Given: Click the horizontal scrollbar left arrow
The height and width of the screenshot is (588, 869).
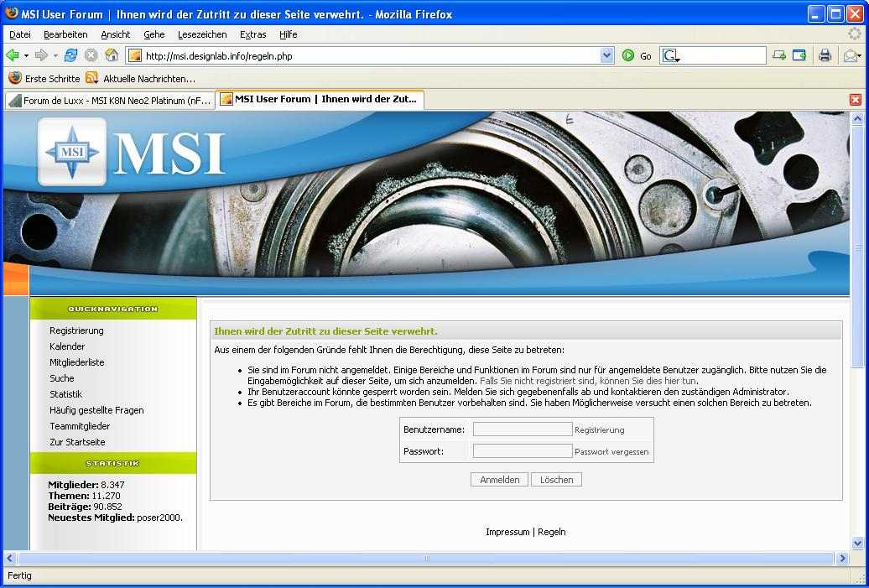Looking at the screenshot, I should click(9, 558).
